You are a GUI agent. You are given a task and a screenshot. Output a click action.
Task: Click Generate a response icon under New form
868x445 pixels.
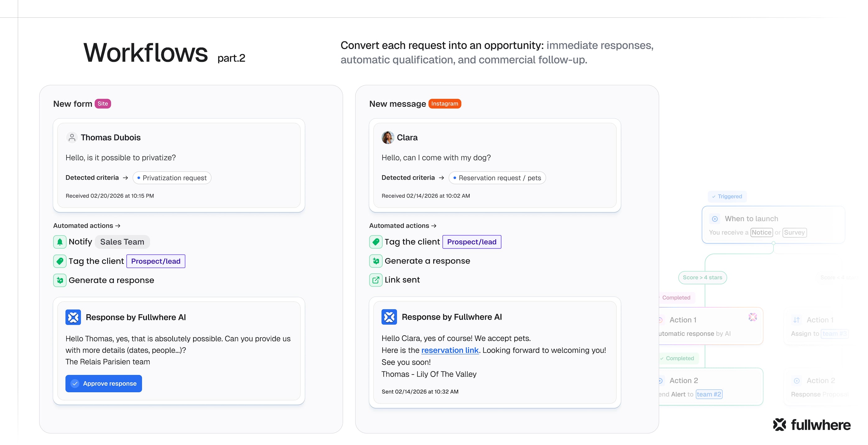[x=60, y=280]
